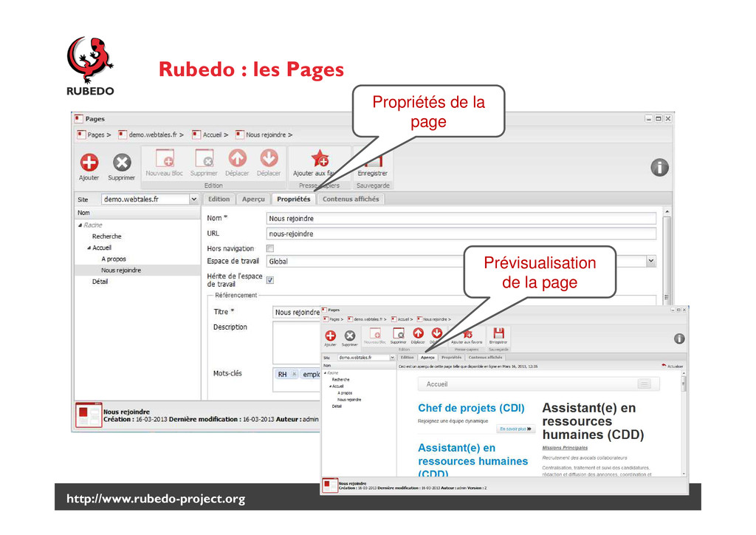Click the Ajouter aux favoris star in the small preview window
Viewport: 756px width, 535px height.
point(467,333)
